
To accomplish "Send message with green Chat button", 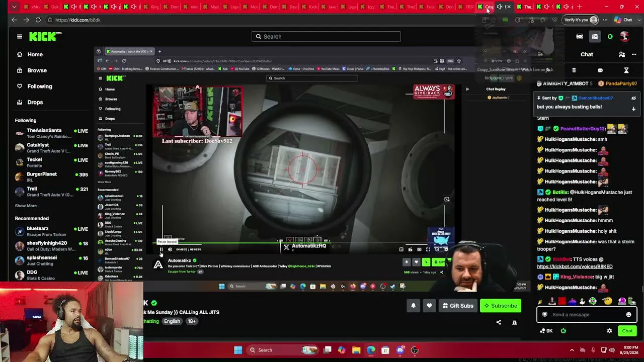I will pos(627,331).
